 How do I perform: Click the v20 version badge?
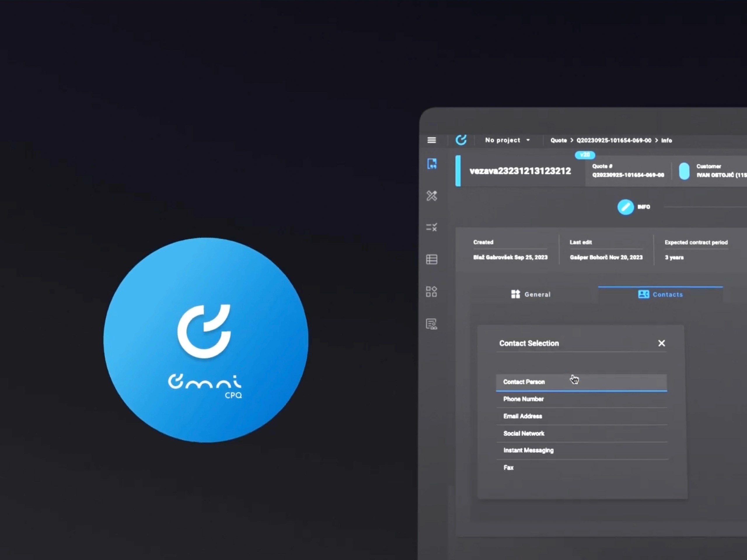pos(584,155)
